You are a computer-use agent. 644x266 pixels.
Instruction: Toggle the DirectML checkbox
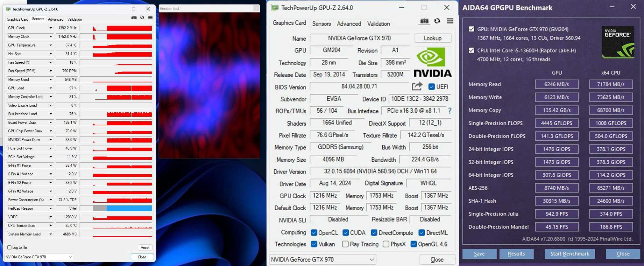tap(422, 233)
